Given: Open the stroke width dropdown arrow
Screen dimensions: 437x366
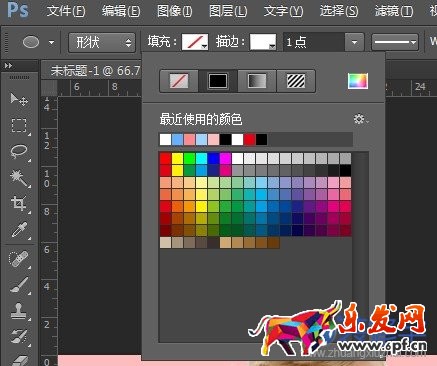Looking at the screenshot, I should [354, 42].
